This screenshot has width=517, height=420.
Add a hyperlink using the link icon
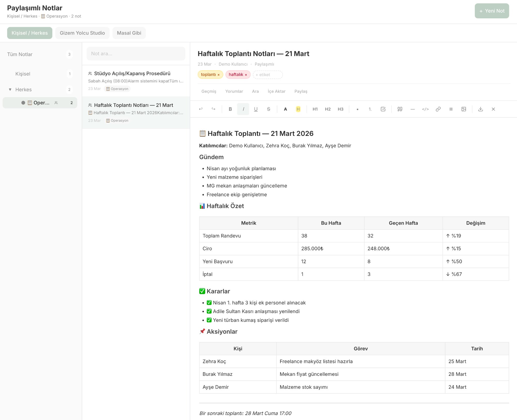[438, 109]
